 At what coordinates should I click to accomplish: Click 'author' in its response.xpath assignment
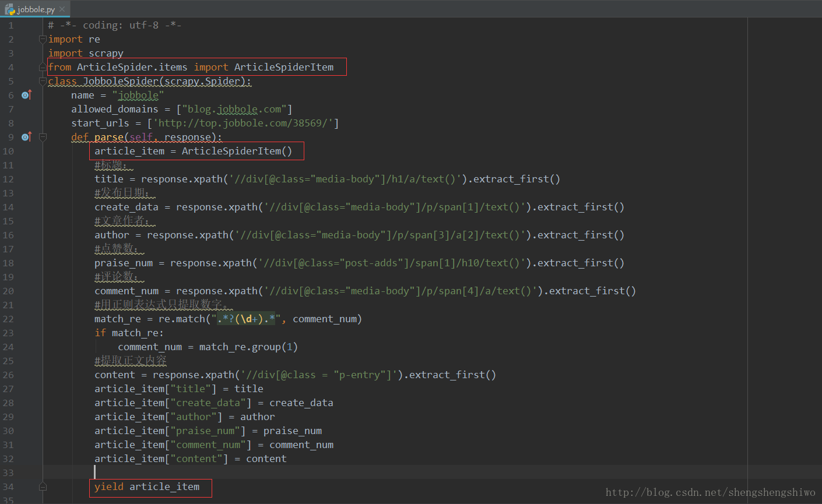coord(112,235)
